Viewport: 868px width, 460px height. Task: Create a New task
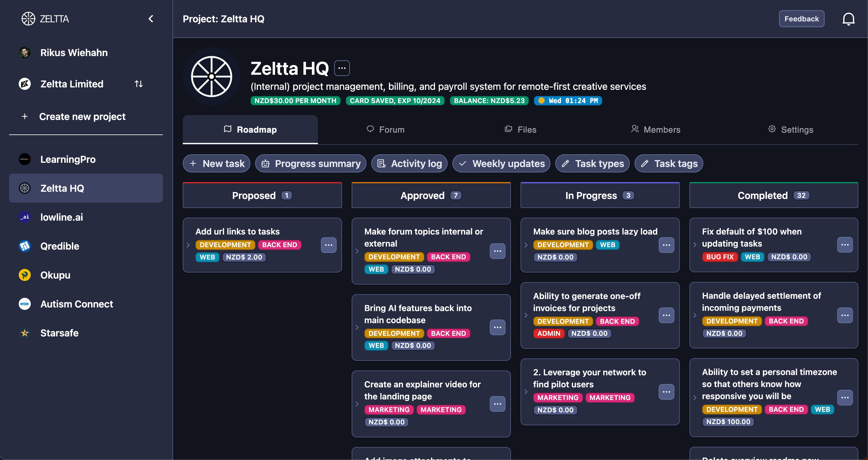[x=217, y=164]
